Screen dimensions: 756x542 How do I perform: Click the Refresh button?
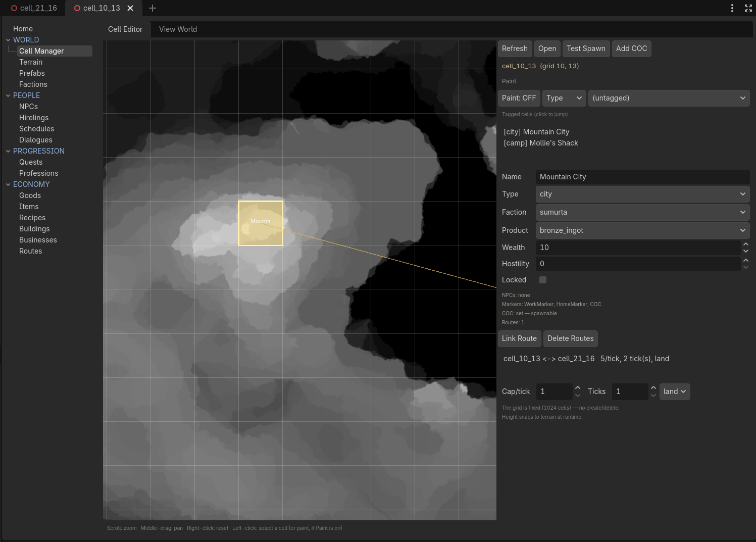[x=515, y=48]
